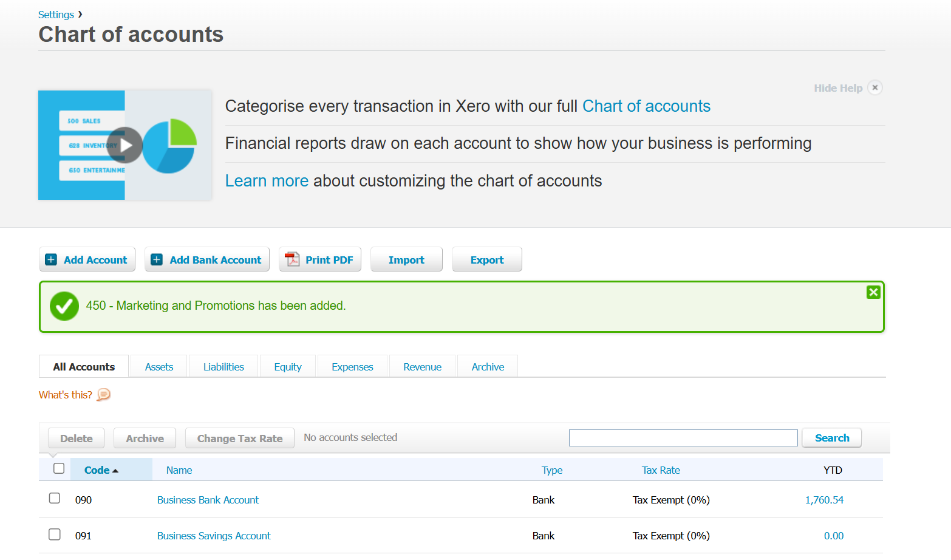The height and width of the screenshot is (560, 951).
Task: Tick the checkbox for account 091
Action: tap(55, 534)
